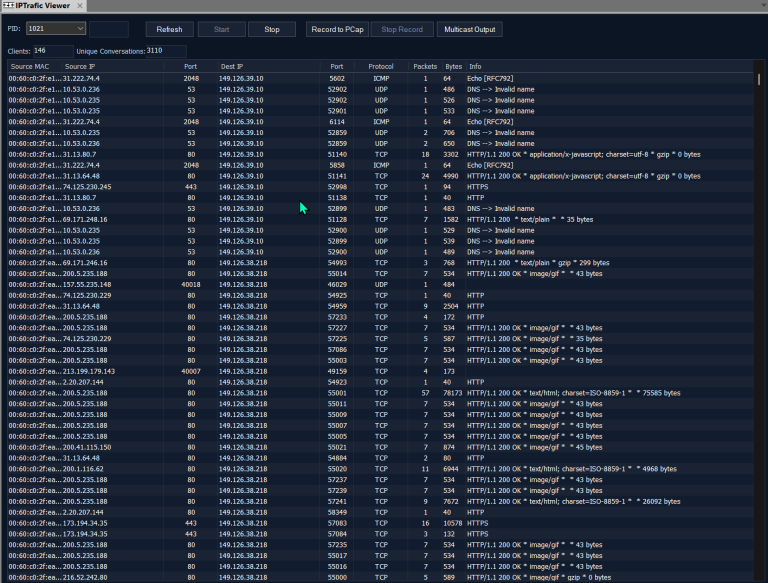The height and width of the screenshot is (583, 768).
Task: Select row with dest port 54884
Action: 380,458
